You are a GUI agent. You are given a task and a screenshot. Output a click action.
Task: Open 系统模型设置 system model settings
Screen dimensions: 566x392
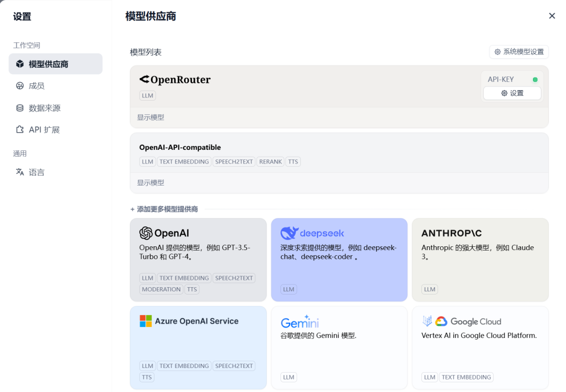pyautogui.click(x=519, y=51)
